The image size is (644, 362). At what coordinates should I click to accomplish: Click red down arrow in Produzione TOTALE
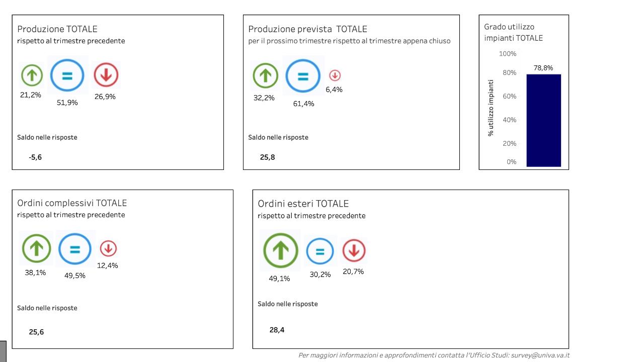(106, 75)
